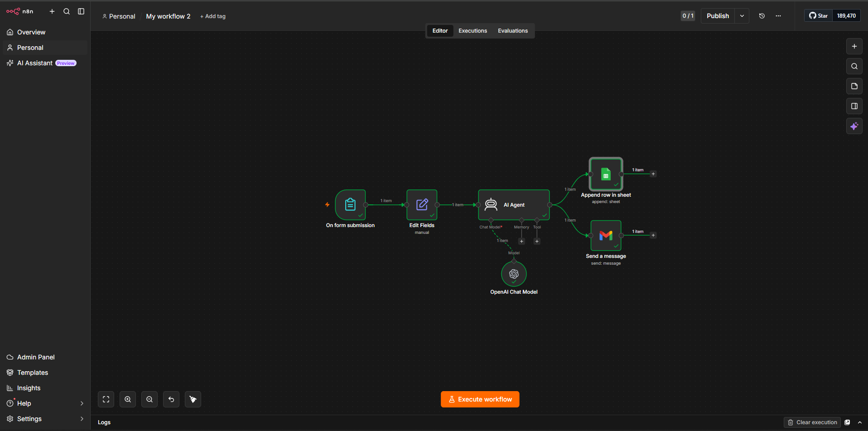Rename the workflow title My workflow 2
This screenshot has height=431, width=868.
tap(168, 16)
